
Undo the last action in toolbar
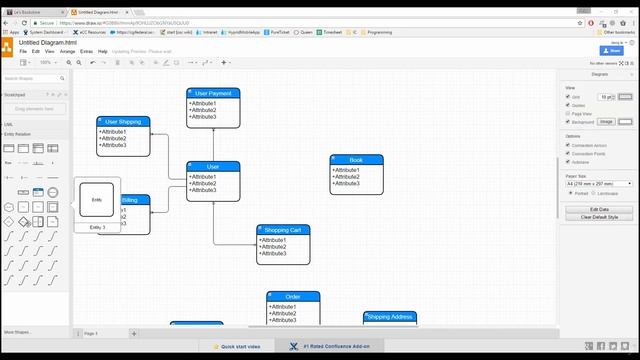coord(93,62)
